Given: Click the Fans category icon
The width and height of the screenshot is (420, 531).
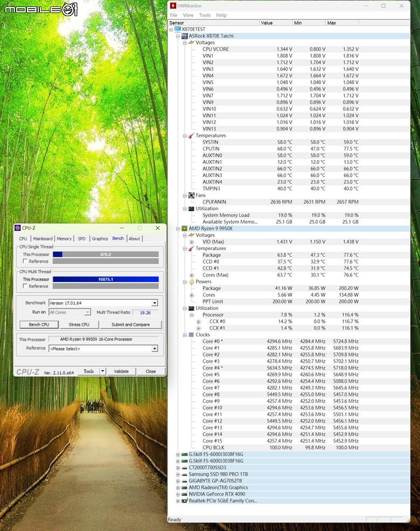Looking at the screenshot, I should (x=191, y=195).
